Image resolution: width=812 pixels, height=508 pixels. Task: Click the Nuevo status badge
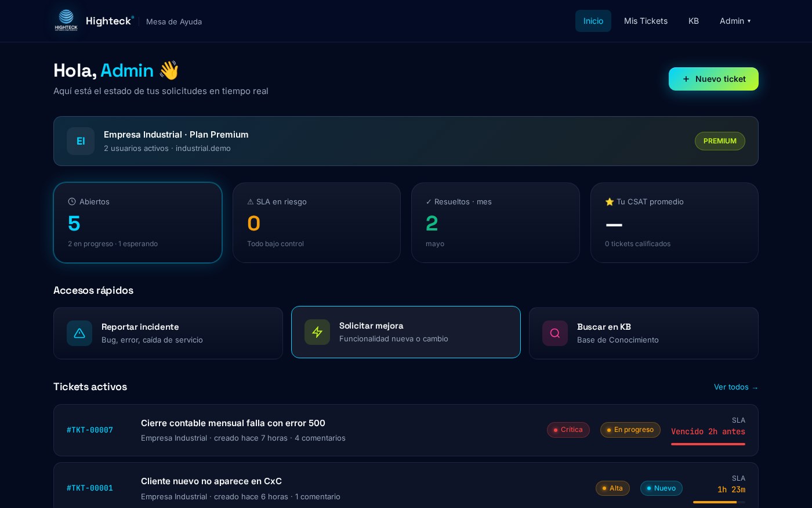click(661, 488)
